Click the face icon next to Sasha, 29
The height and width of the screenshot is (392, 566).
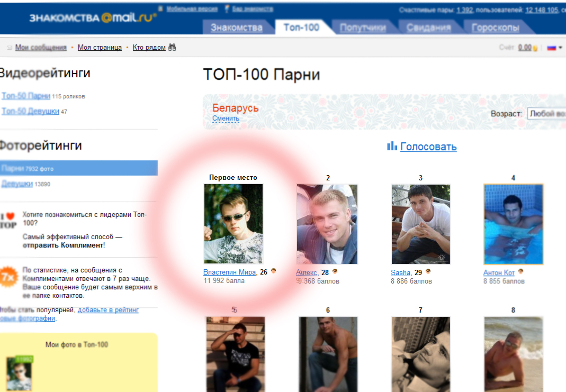[x=428, y=271]
